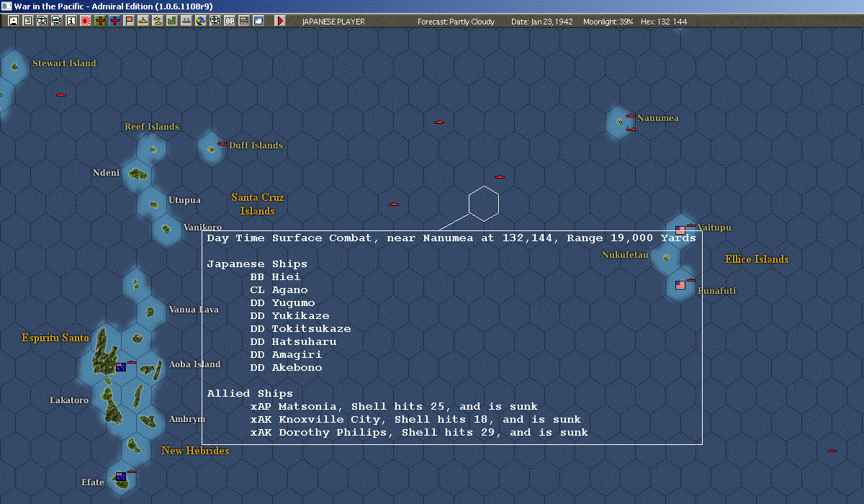Click the DD Yukikaze entry in report
This screenshot has width=864, height=504.
290,316
